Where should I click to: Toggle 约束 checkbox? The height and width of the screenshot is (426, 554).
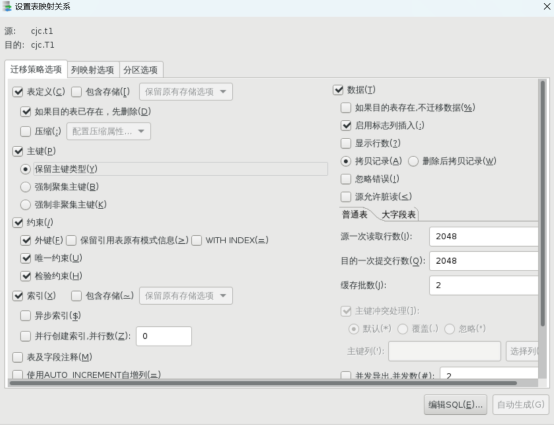click(x=18, y=223)
